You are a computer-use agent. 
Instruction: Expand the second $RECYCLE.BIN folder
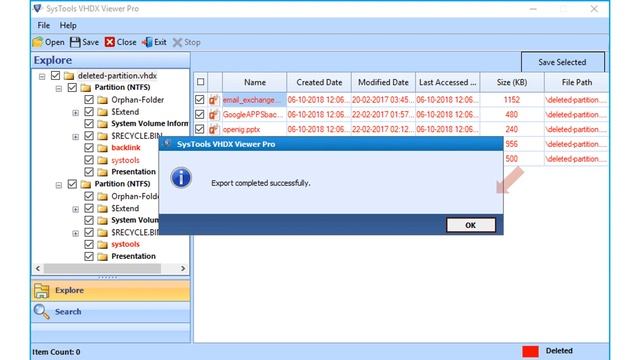tap(76, 233)
